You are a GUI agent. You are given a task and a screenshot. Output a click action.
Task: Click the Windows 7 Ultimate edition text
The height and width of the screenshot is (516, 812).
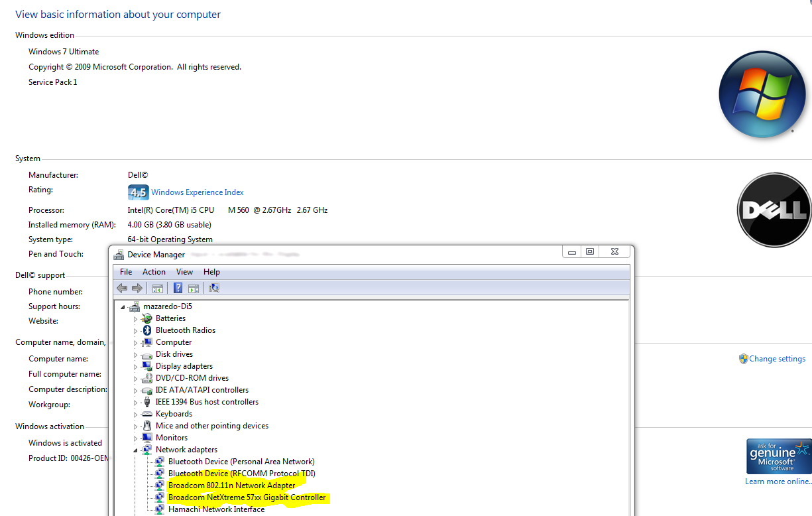(x=64, y=52)
